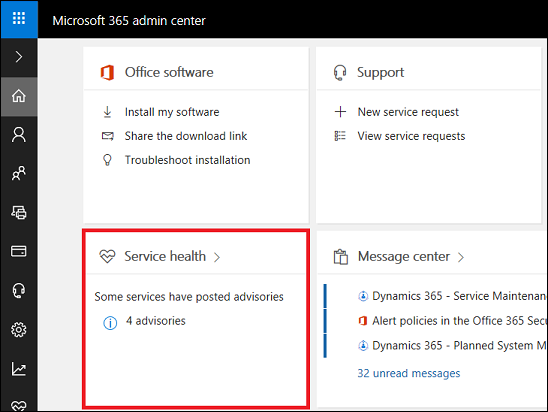Click the list icon beside View service requests
Image resolution: width=548 pixels, height=412 pixels.
(x=340, y=136)
